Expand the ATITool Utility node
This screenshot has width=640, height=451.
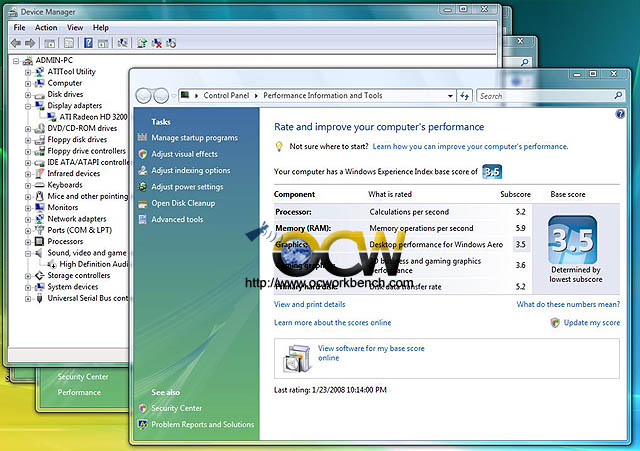point(28,72)
